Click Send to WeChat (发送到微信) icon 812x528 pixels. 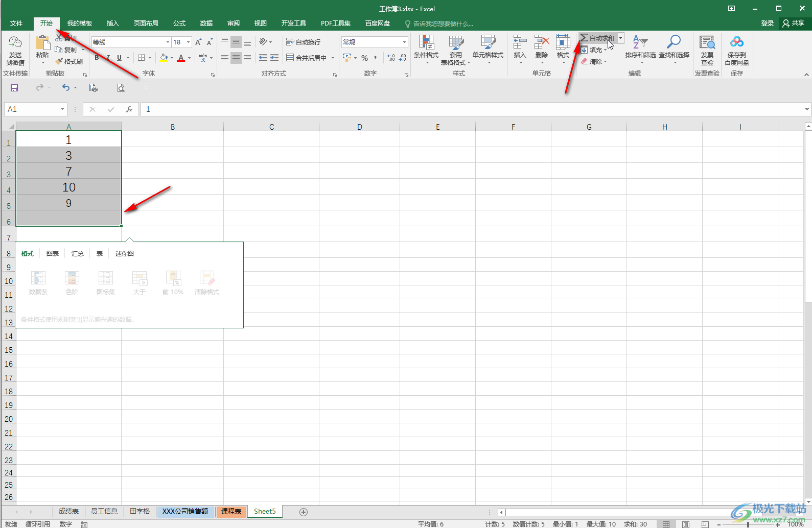15,50
